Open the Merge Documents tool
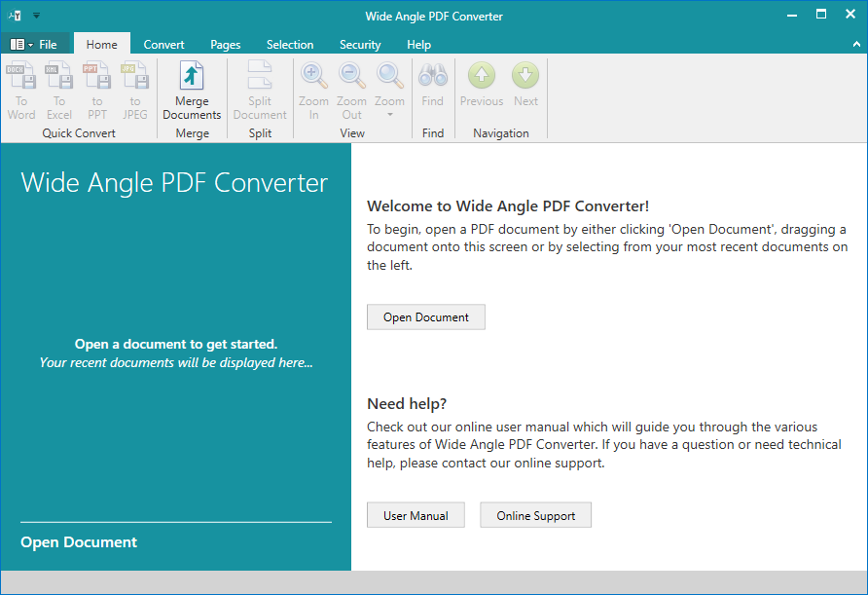Image resolution: width=868 pixels, height=595 pixels. (192, 91)
